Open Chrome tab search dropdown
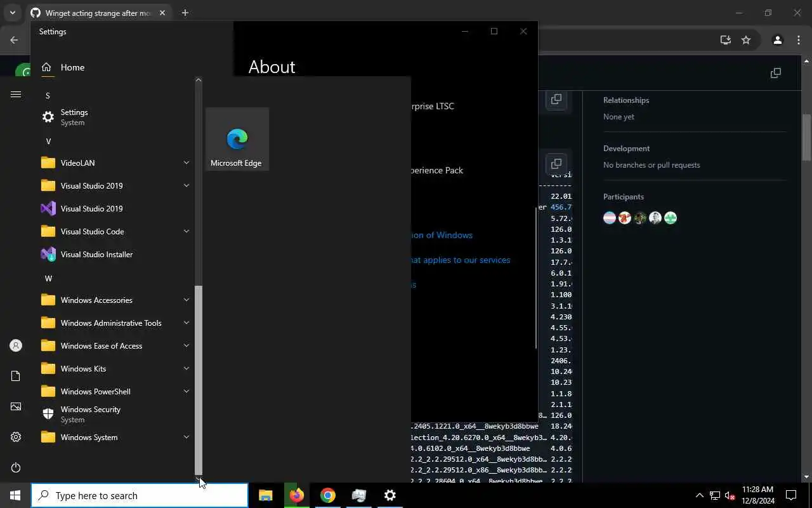This screenshot has width=812, height=508. coord(12,13)
